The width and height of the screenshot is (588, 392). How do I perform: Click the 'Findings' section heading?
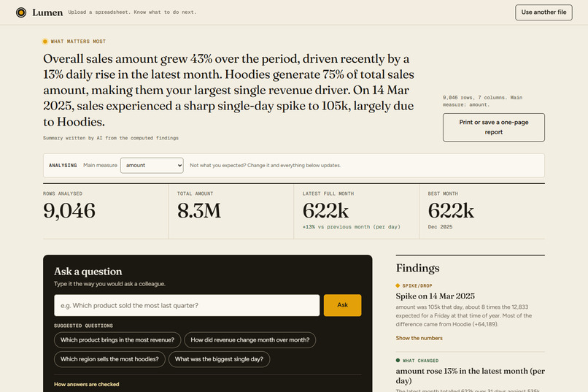point(418,268)
